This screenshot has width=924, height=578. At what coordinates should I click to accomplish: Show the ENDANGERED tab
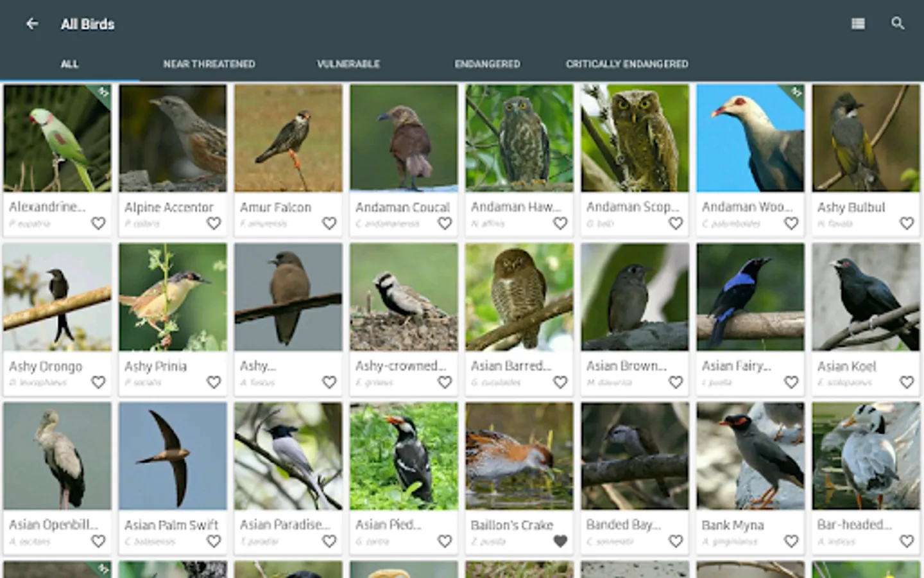(x=488, y=64)
